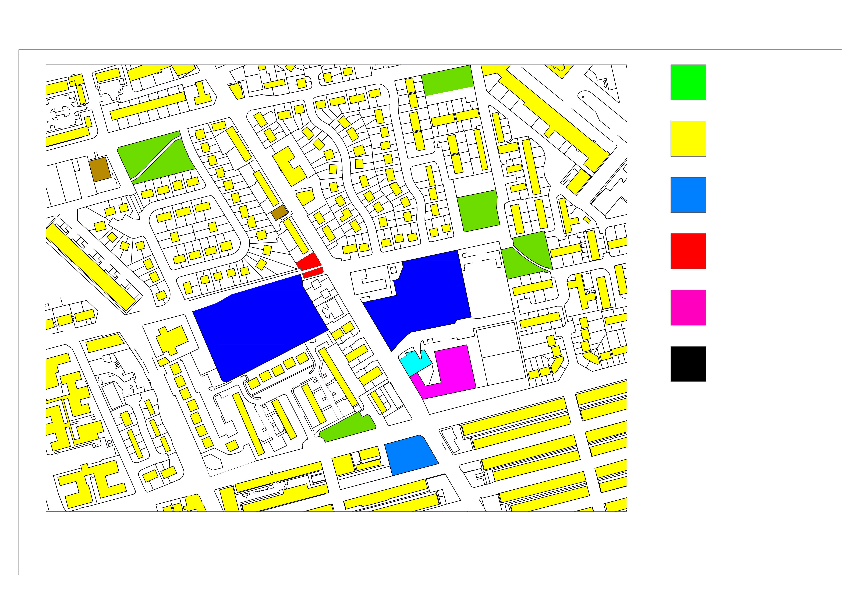Click the red legend swatch
The width and height of the screenshot is (868, 614).
pos(688,252)
